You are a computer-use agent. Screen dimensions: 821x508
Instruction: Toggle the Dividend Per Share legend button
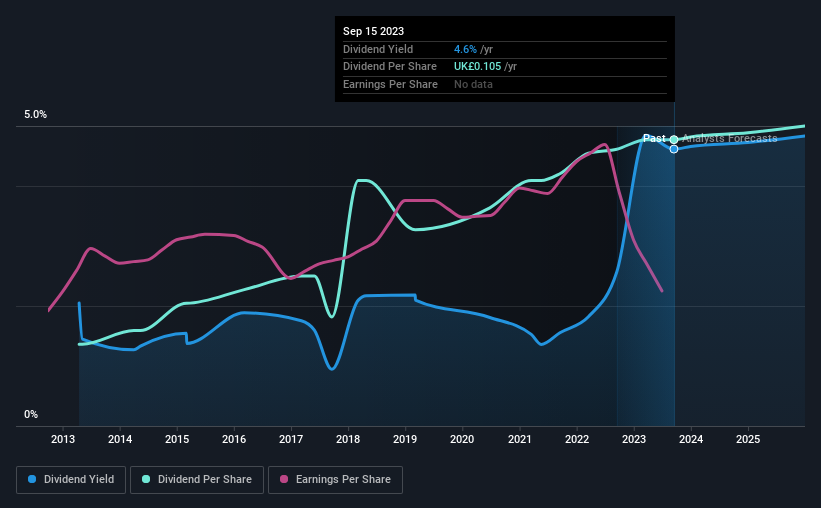(197, 480)
